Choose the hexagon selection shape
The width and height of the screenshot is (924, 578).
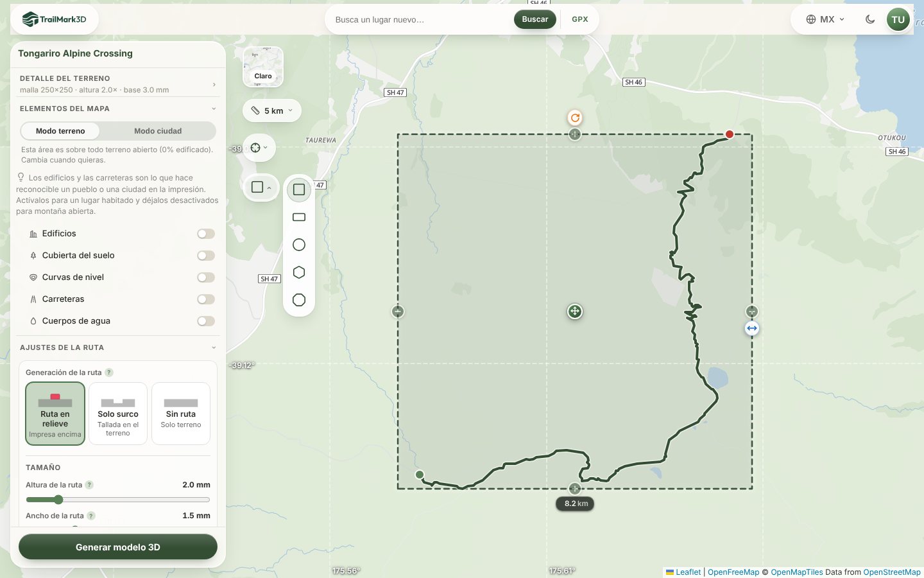pos(299,272)
